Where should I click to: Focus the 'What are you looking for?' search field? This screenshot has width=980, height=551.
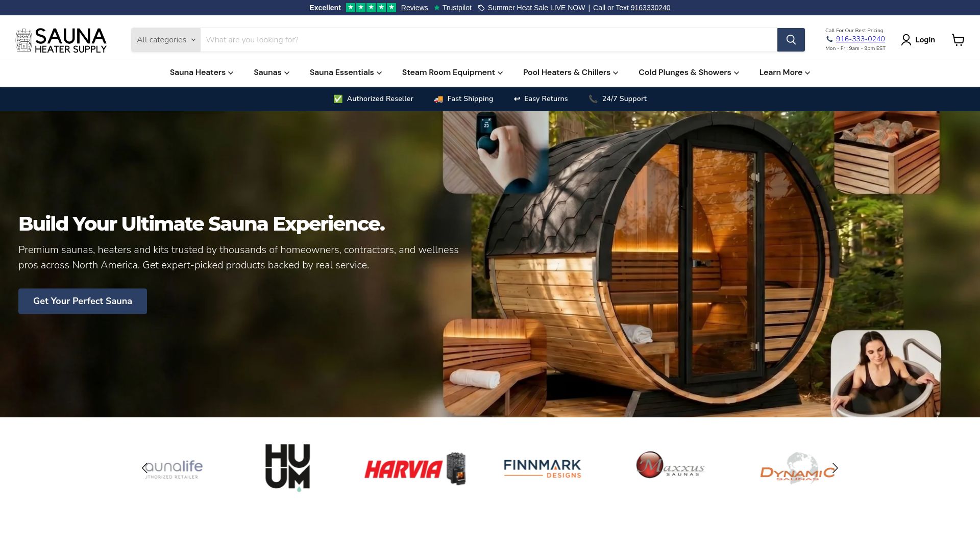click(488, 40)
